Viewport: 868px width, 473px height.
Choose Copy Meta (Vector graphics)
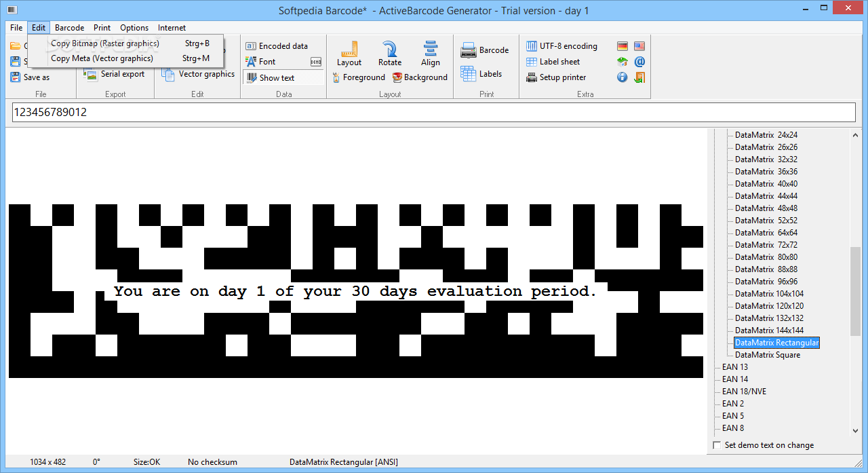coord(126,58)
